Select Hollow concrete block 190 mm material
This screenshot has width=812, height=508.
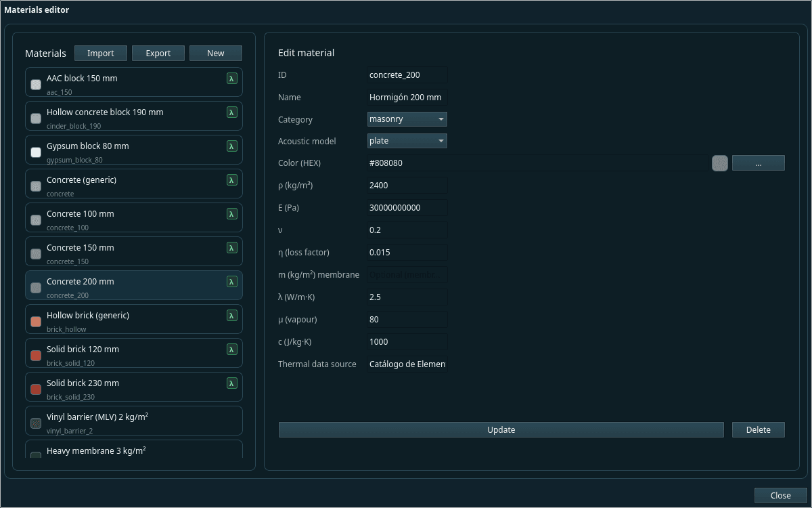(134, 116)
